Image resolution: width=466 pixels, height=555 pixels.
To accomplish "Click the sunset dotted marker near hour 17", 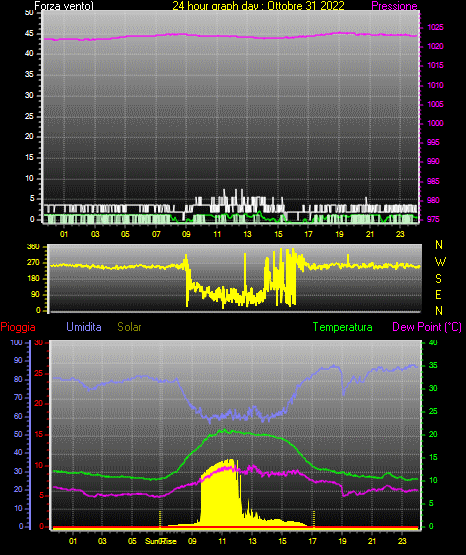I will pyautogui.click(x=313, y=519).
